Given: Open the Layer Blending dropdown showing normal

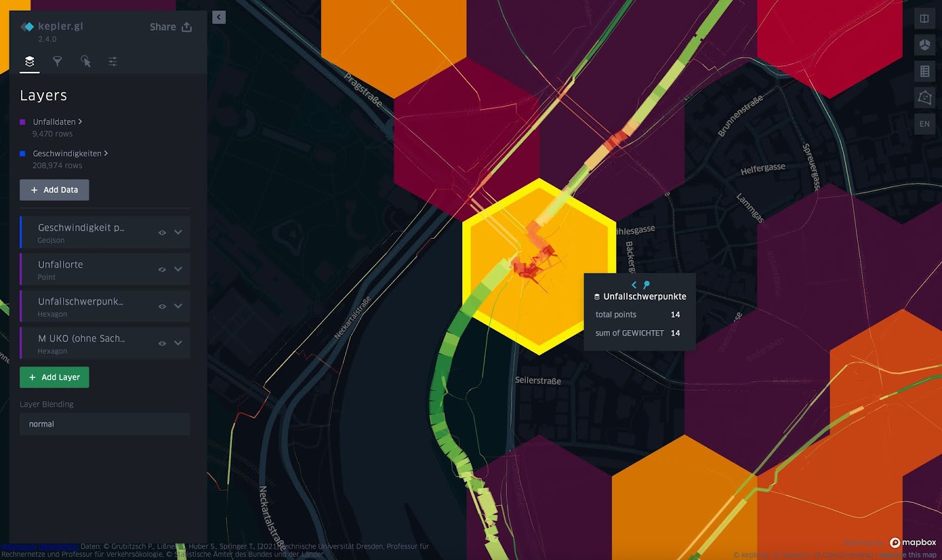Looking at the screenshot, I should click(105, 424).
